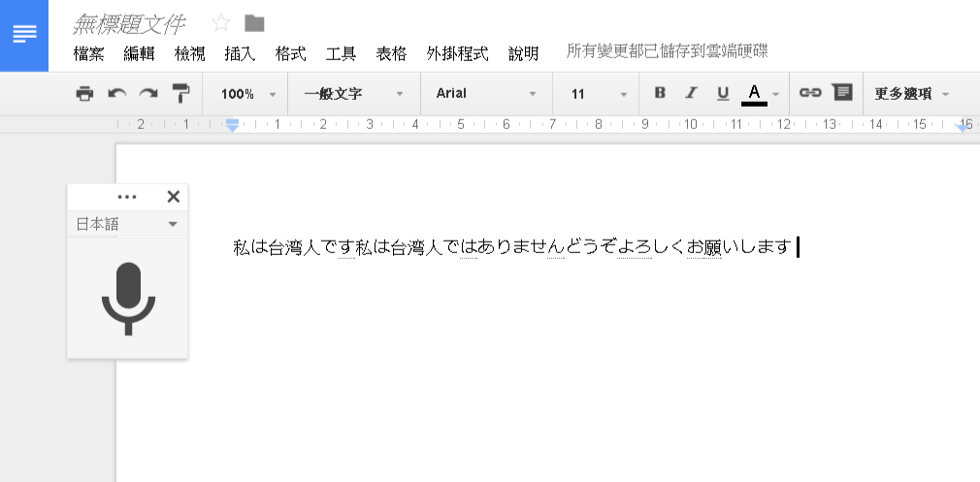The width and height of the screenshot is (980, 482).
Task: Click the voice panel drag handle dots
Action: (x=127, y=197)
